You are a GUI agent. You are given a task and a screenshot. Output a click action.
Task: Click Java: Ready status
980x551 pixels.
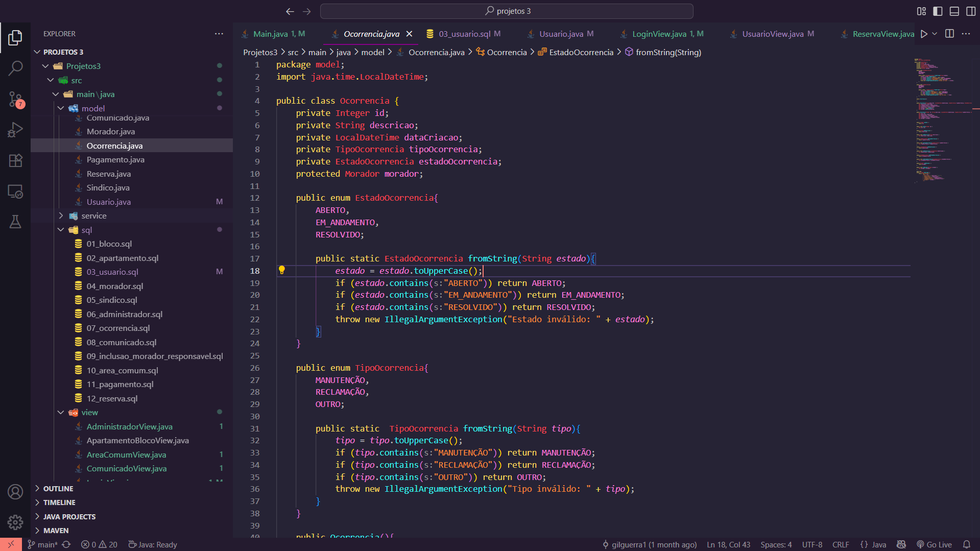[x=152, y=544]
